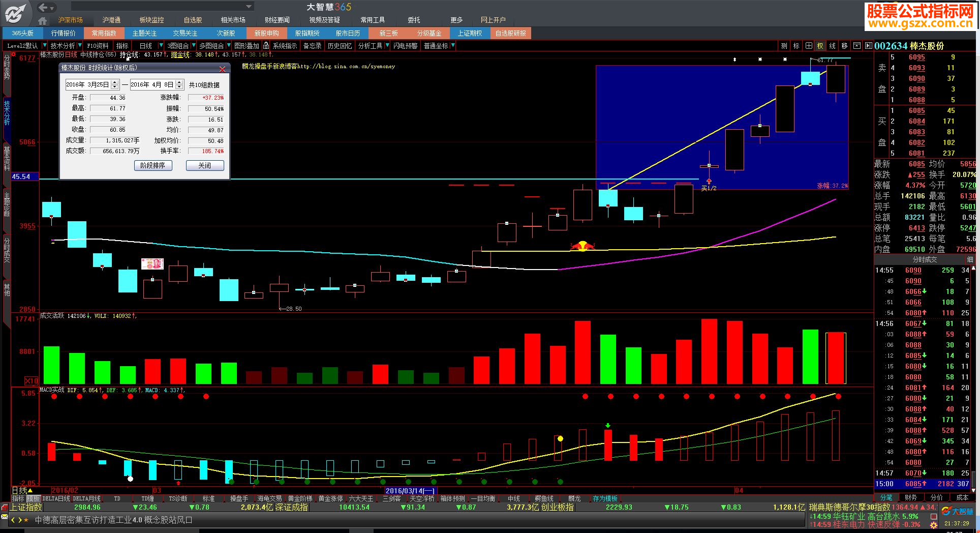Click the 细 detail button beside 分时成交
The image size is (980, 533).
970,259
